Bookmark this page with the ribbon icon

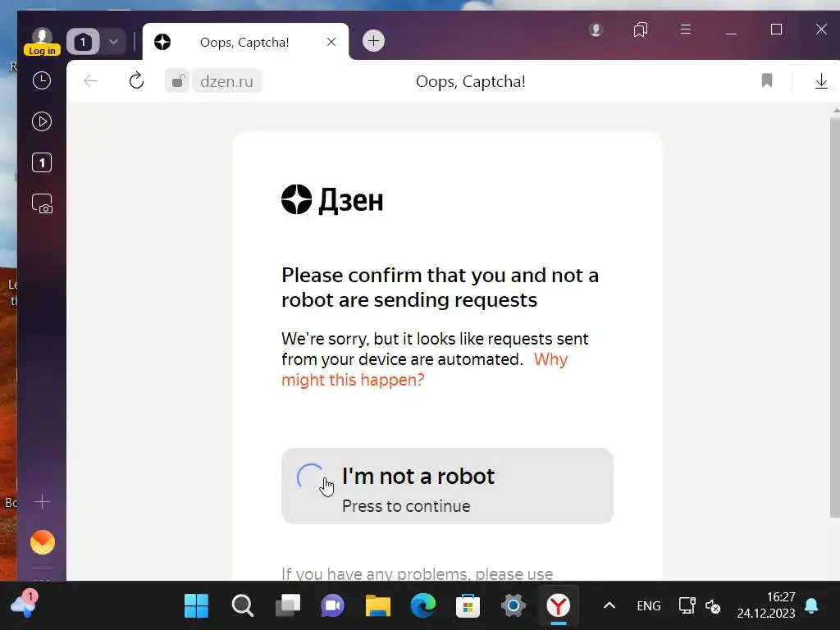point(767,80)
